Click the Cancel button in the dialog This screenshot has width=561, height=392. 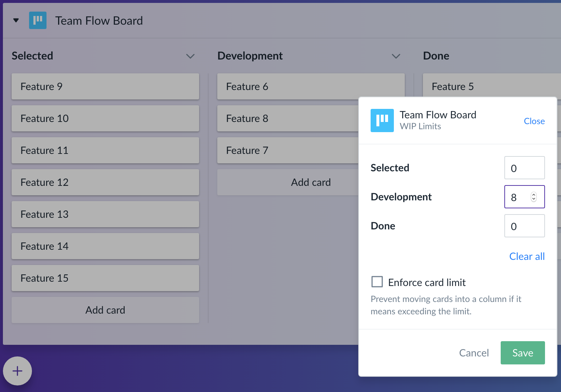click(x=474, y=352)
